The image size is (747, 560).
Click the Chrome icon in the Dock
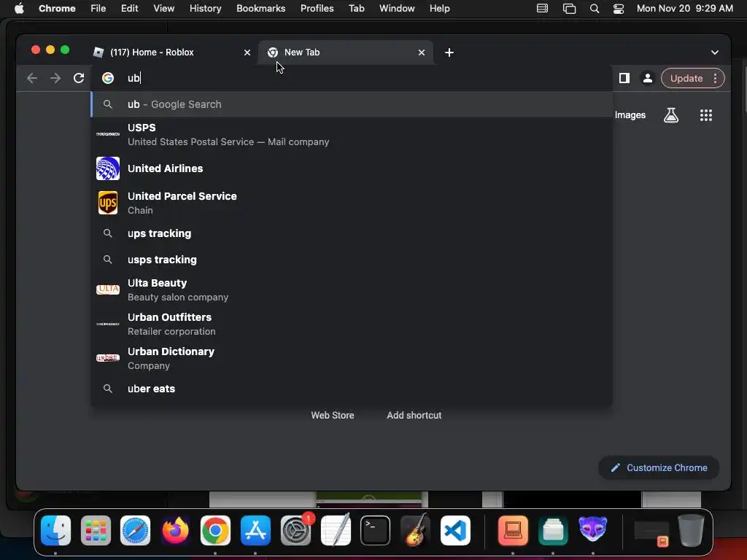point(215,531)
